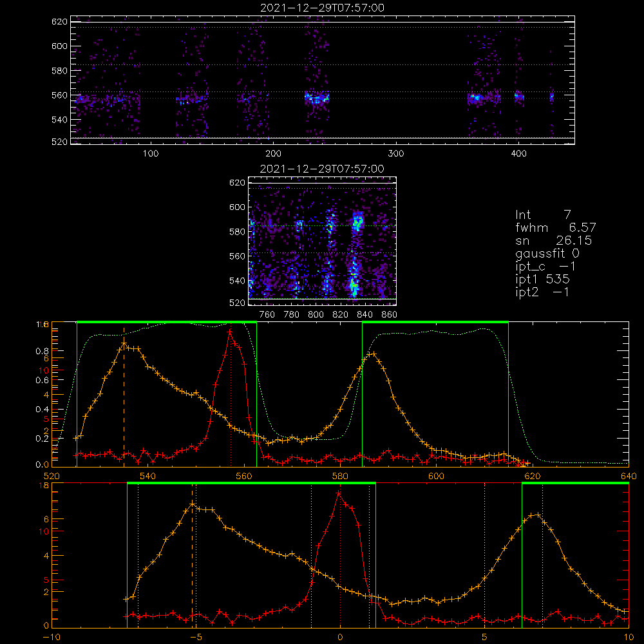Screen dimensions: 644x644
Task: Click the small middle detector image
Action: (x=323, y=241)
